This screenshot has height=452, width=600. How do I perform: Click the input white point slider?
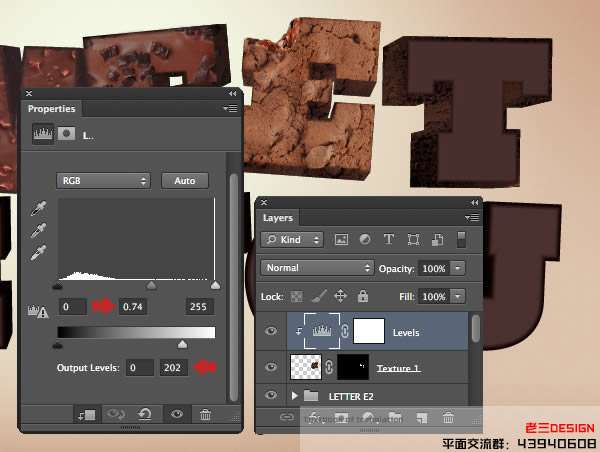click(215, 286)
